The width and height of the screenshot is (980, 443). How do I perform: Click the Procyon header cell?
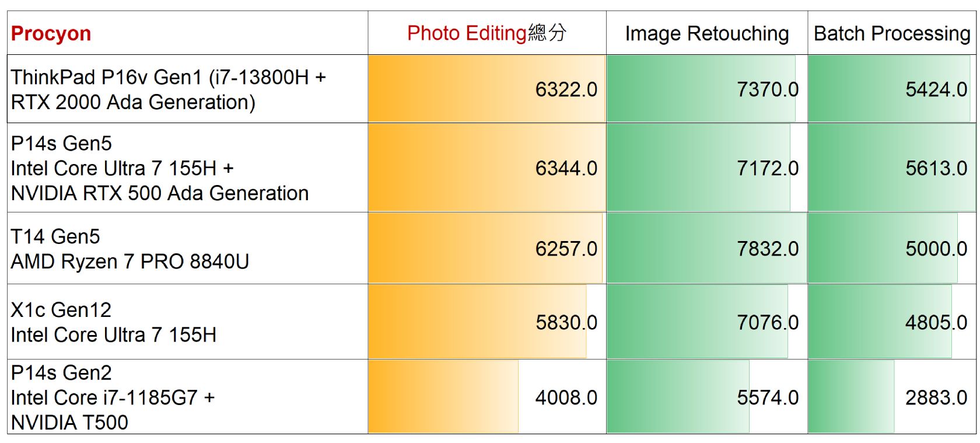click(x=187, y=33)
